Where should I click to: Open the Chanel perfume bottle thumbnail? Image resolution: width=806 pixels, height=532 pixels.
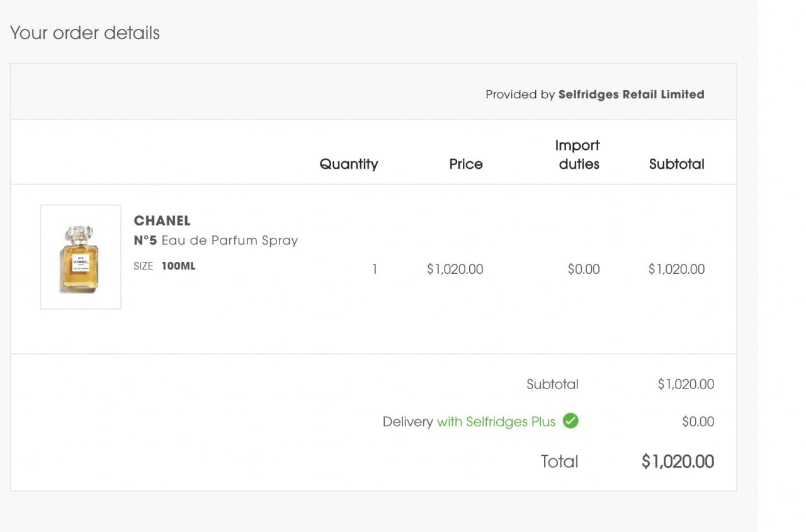(81, 257)
